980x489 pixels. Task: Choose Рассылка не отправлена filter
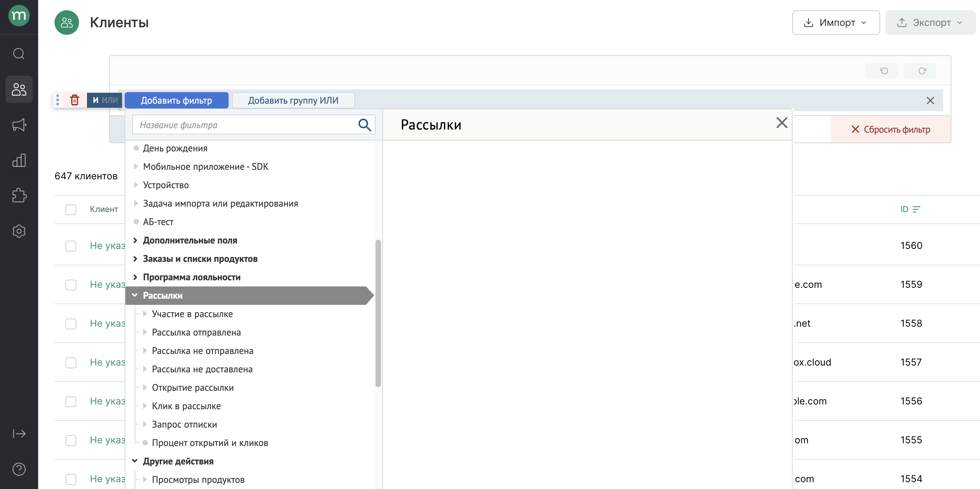202,351
